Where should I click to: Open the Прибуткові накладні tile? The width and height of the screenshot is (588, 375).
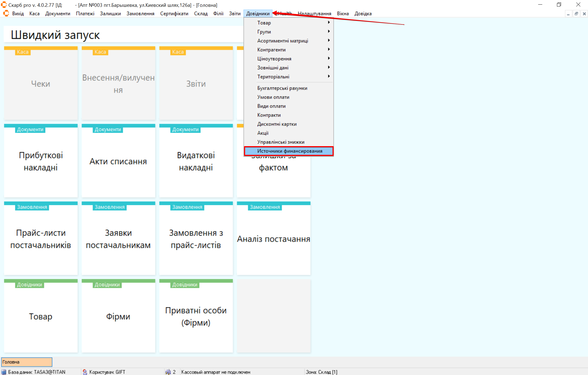[41, 161]
